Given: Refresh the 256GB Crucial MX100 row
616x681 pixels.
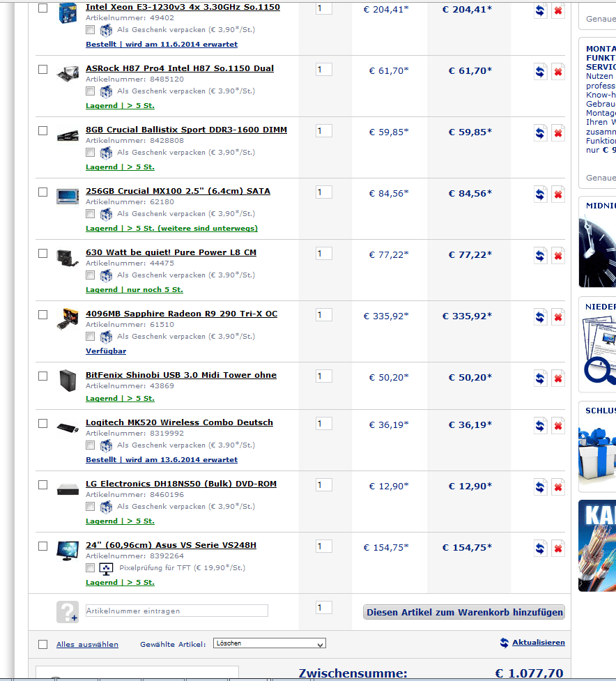Looking at the screenshot, I should [540, 194].
